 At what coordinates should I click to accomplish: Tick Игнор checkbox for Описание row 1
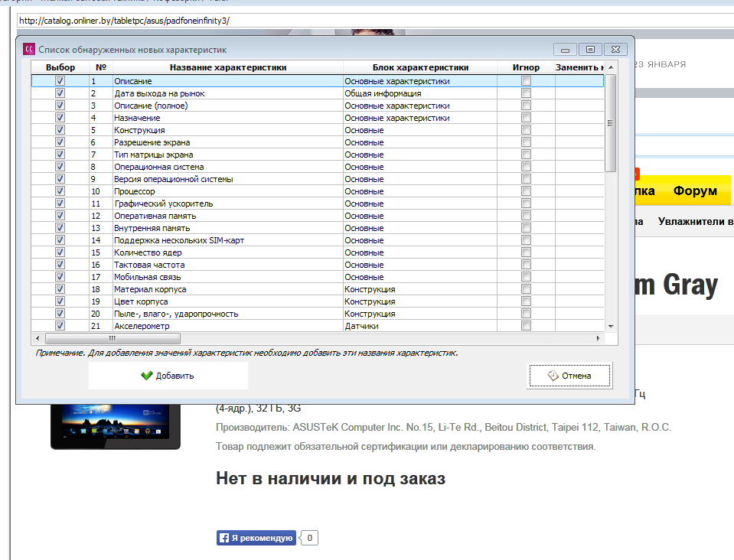(x=526, y=81)
